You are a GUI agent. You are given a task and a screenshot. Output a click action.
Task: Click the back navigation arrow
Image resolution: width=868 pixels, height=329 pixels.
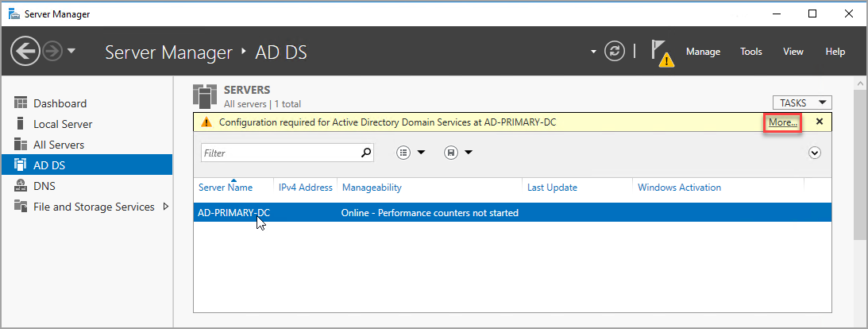25,52
